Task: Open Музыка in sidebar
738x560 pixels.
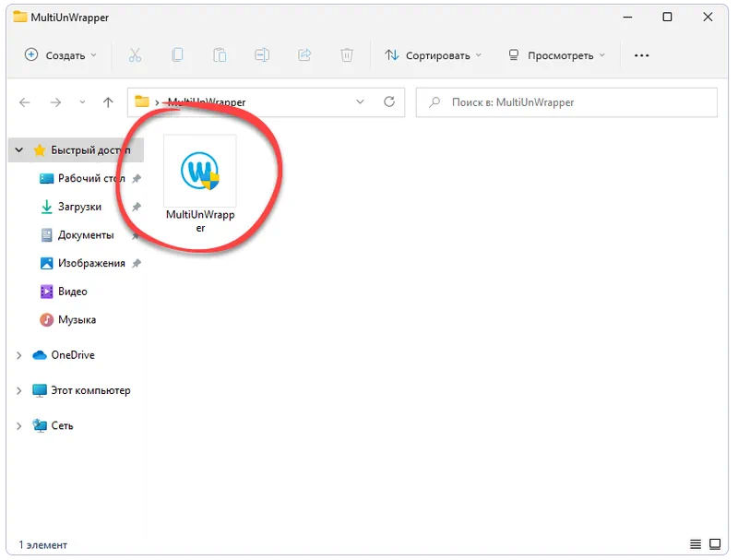Action: (x=77, y=319)
